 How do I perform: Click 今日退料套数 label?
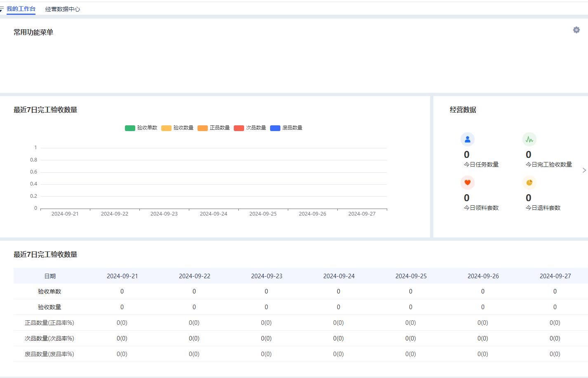click(x=543, y=208)
